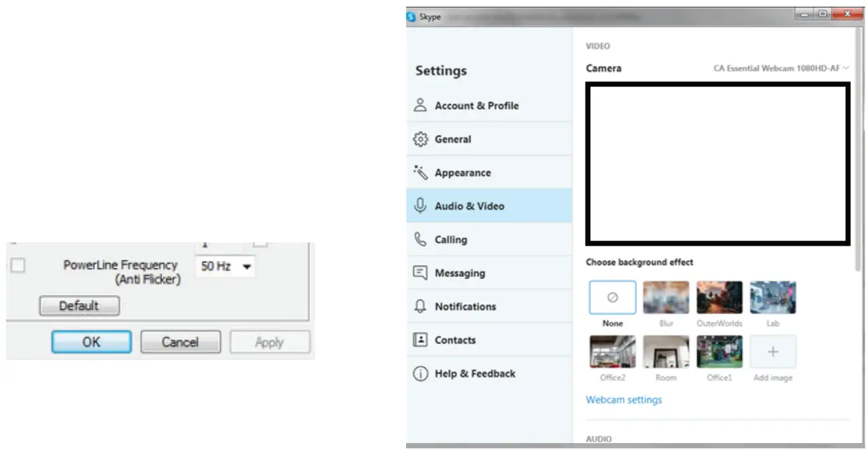Click the General gear icon
Image resolution: width=868 pixels, height=451 pixels.
coord(420,139)
